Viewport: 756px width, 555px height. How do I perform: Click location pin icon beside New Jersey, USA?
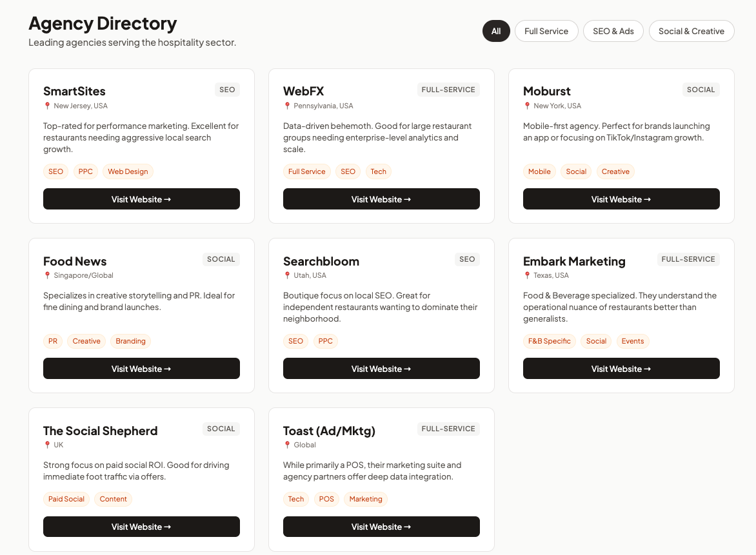point(47,106)
